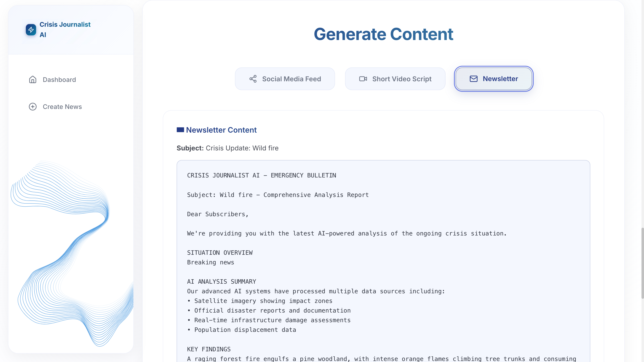Screen dimensions: 644x362
Task: Click the Create News plus-circle icon
Action: pos(33,107)
